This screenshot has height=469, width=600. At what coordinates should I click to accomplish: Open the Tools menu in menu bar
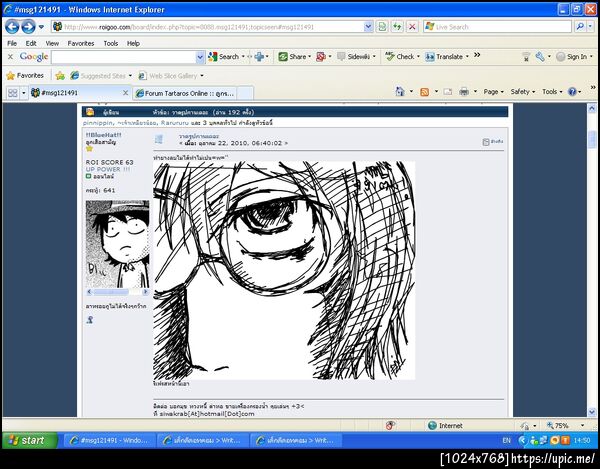pos(111,43)
